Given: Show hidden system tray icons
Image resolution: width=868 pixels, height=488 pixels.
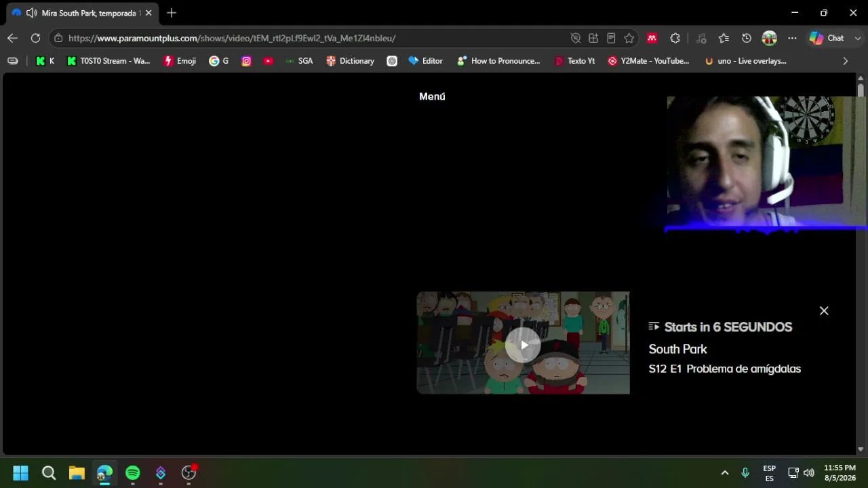Looking at the screenshot, I should pyautogui.click(x=724, y=472).
